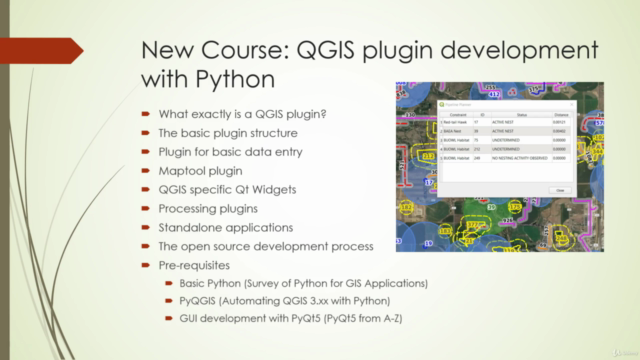Click 'What exactly is a QGIS plugin?' bullet
Screen dimensions: 640x360
pyautogui.click(x=242, y=114)
